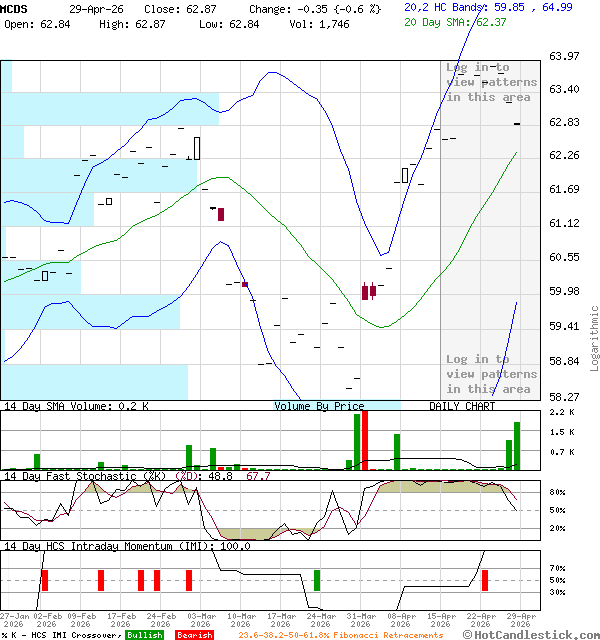Click the first red IMI marker near 02-Feb

pos(44,579)
